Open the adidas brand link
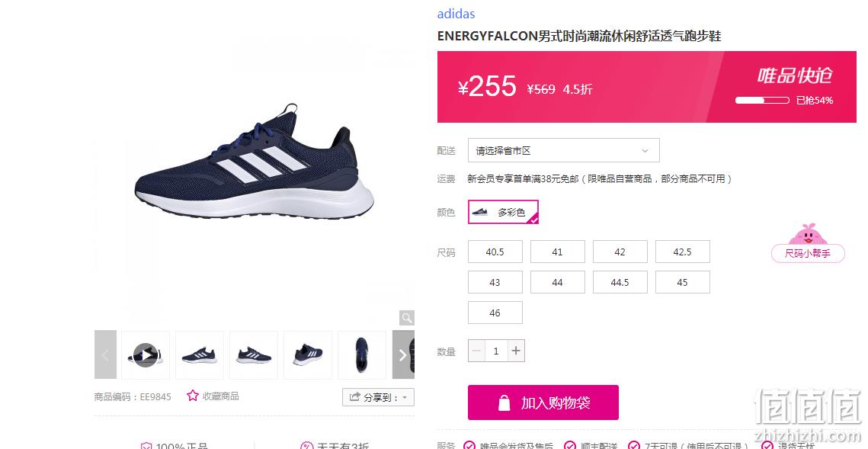This screenshot has height=449, width=868. 456,14
